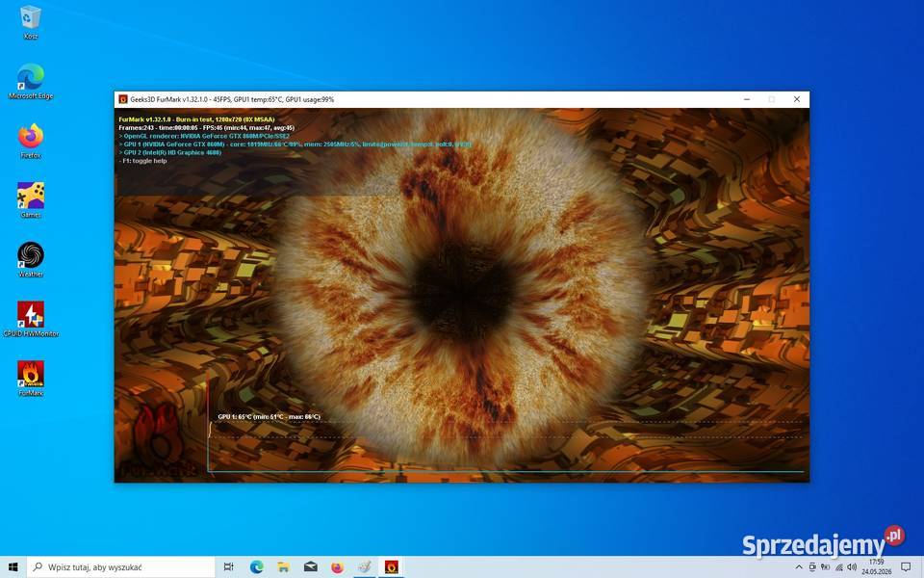The width and height of the screenshot is (924, 578).
Task: Open the Mail app from the taskbar
Action: click(311, 566)
